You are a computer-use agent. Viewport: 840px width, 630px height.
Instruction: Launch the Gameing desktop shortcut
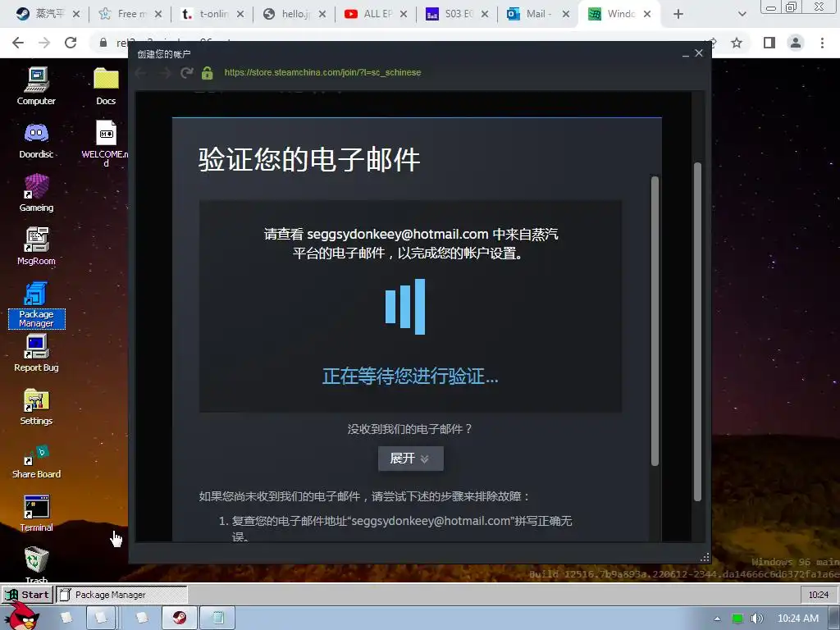(36, 193)
